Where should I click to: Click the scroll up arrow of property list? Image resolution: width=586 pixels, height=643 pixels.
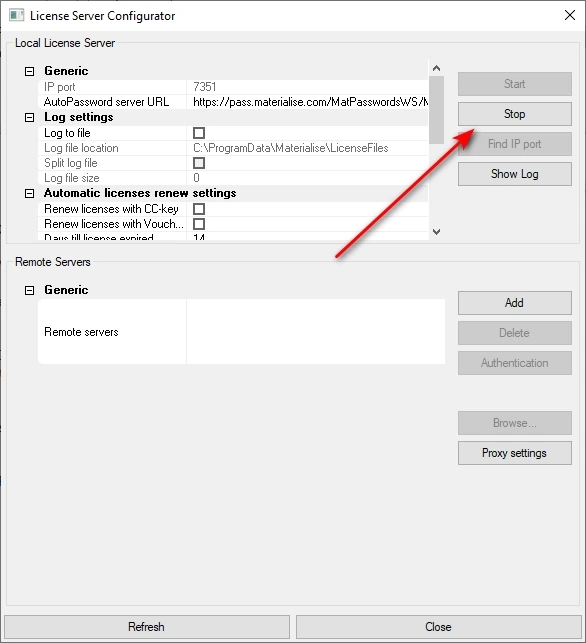pyautogui.click(x=437, y=68)
